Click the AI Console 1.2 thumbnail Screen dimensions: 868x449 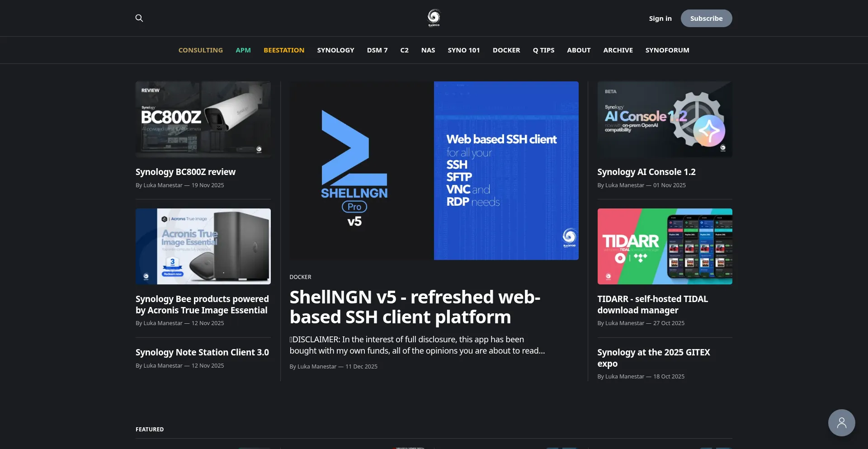tap(665, 119)
